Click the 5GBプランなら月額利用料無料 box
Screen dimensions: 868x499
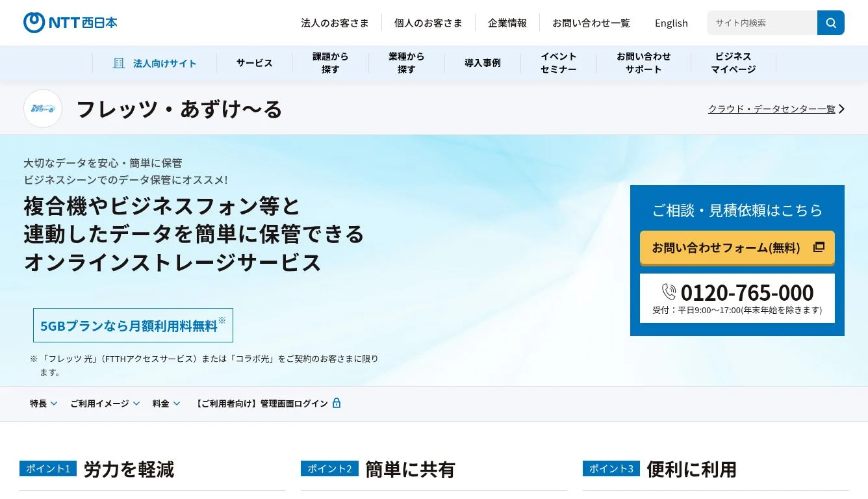tap(133, 325)
